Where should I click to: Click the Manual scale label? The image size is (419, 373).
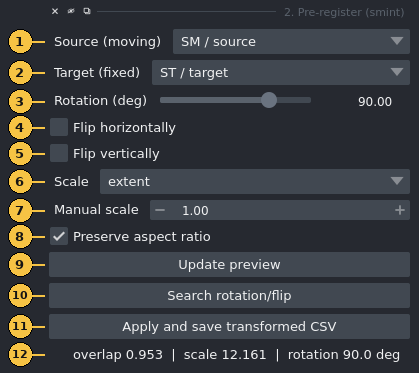[96, 210]
